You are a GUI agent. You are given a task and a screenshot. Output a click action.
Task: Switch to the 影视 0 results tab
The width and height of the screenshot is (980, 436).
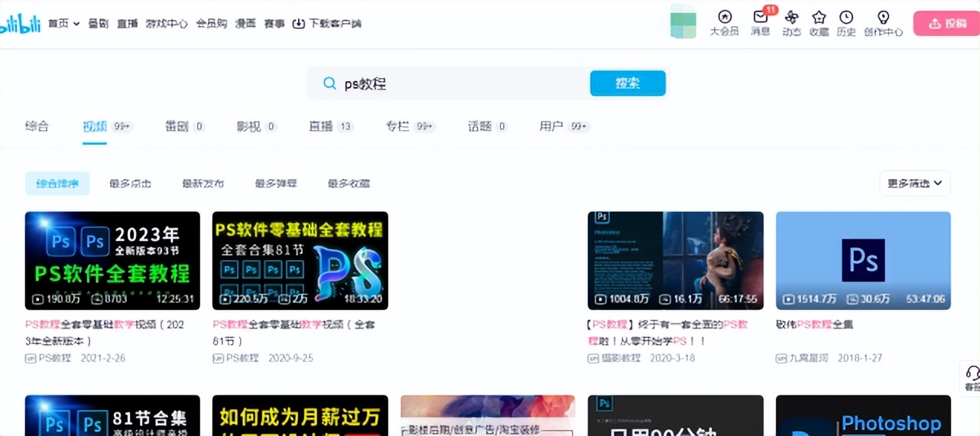coord(257,126)
